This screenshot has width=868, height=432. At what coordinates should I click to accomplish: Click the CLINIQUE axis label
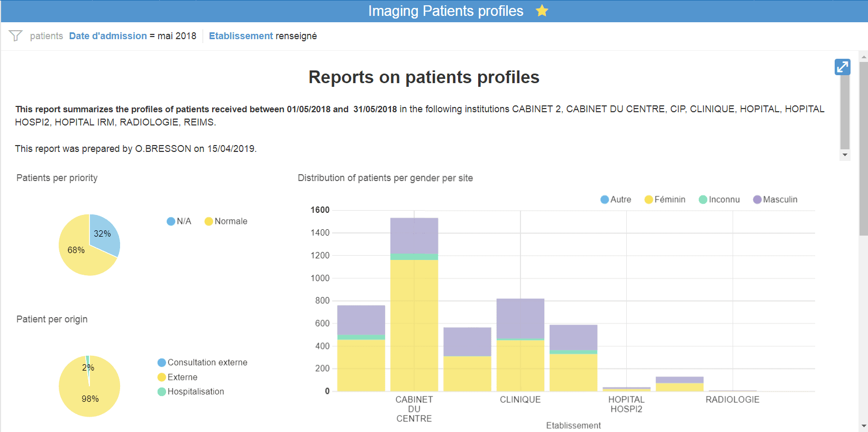[520, 400]
